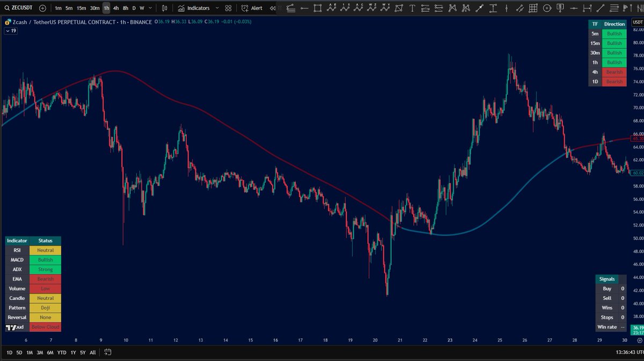Click the 4h Bearish direction cell
This screenshot has width=644, height=361.
[614, 72]
